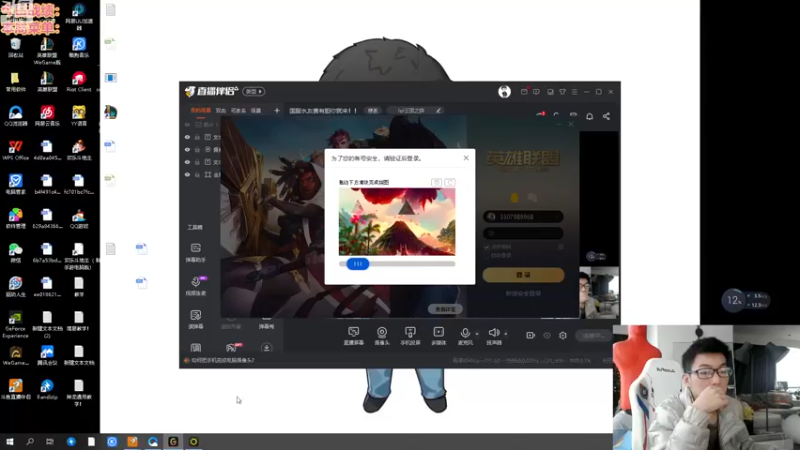The height and width of the screenshot is (450, 800).
Task: Click the 查看详情 view details button
Action: [445, 309]
